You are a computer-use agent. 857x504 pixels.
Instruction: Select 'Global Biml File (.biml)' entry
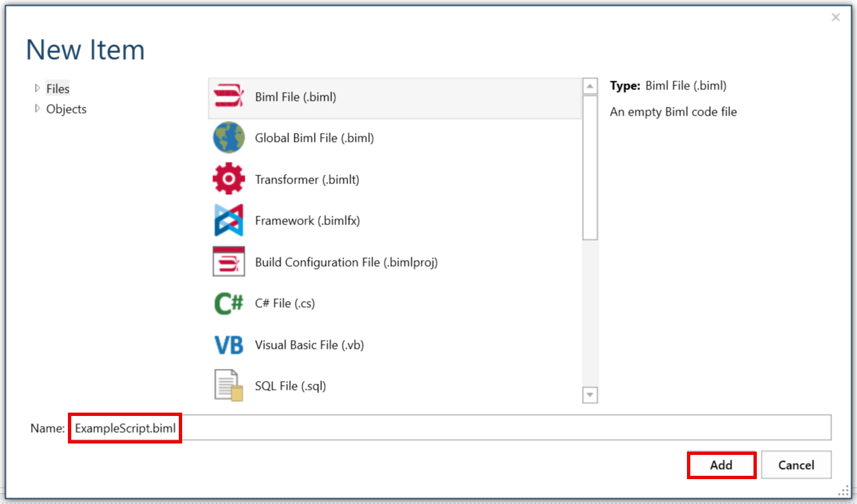(x=395, y=138)
